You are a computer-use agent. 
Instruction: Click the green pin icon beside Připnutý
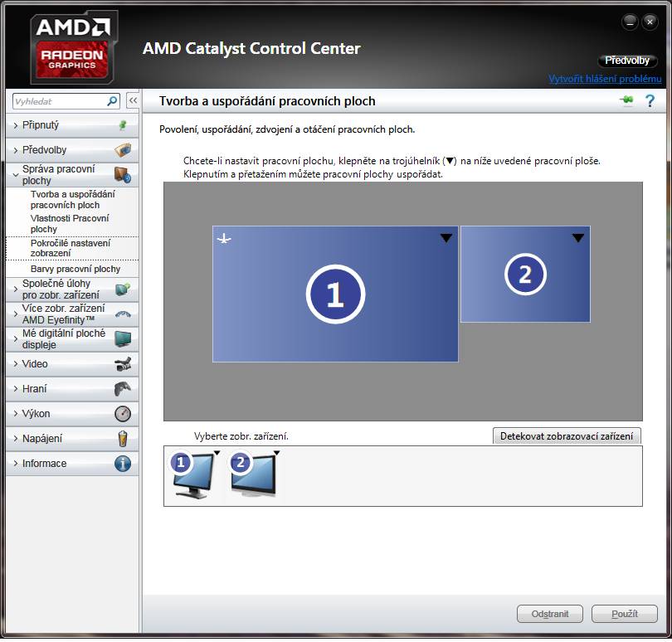(x=123, y=125)
